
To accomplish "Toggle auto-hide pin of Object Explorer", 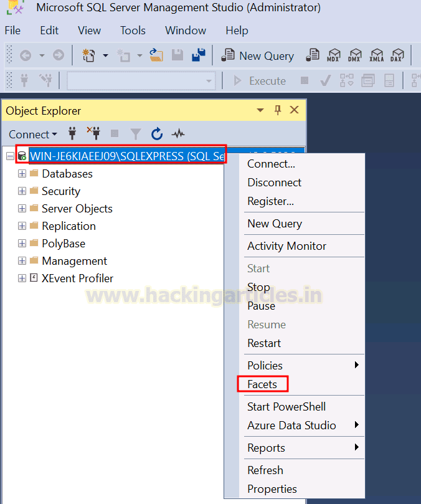I will coord(278,110).
